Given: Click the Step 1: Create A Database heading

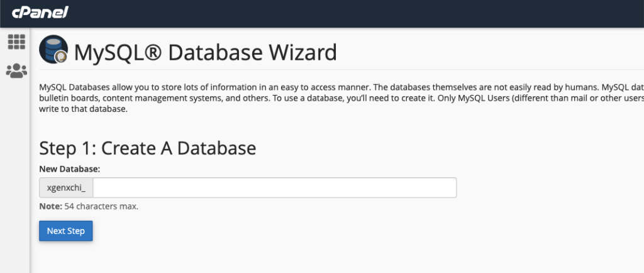Looking at the screenshot, I should [x=147, y=148].
